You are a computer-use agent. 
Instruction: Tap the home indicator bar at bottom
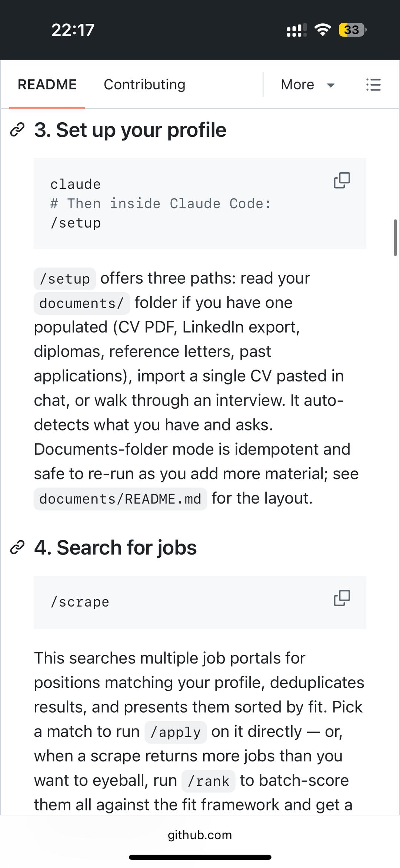click(x=200, y=857)
